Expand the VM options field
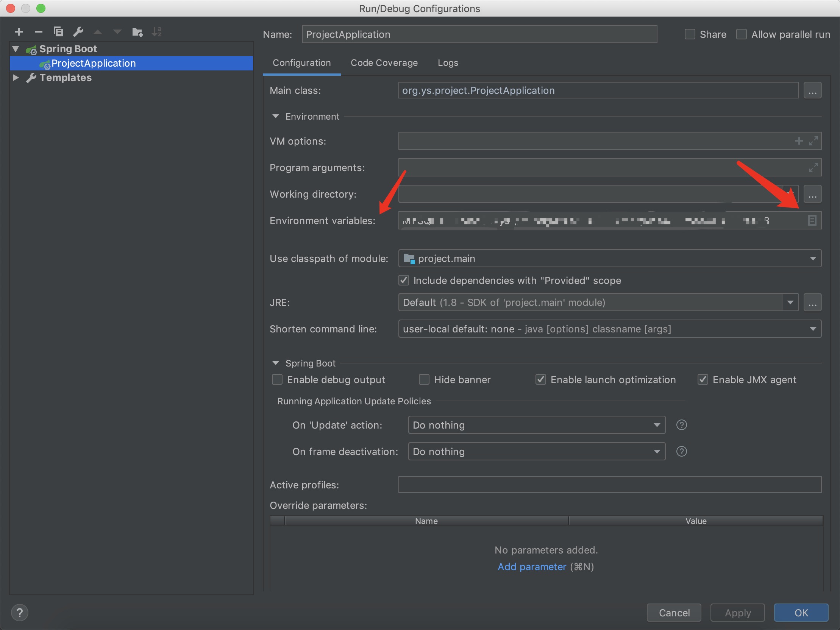Viewport: 840px width, 630px height. [x=813, y=141]
